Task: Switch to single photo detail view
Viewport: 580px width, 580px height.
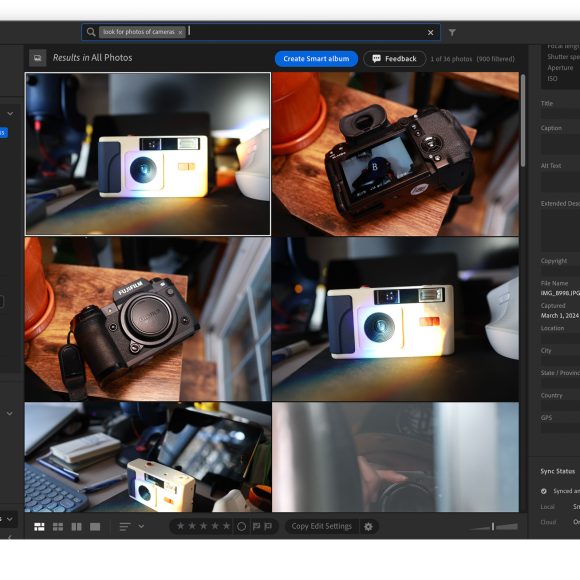Action: click(95, 526)
